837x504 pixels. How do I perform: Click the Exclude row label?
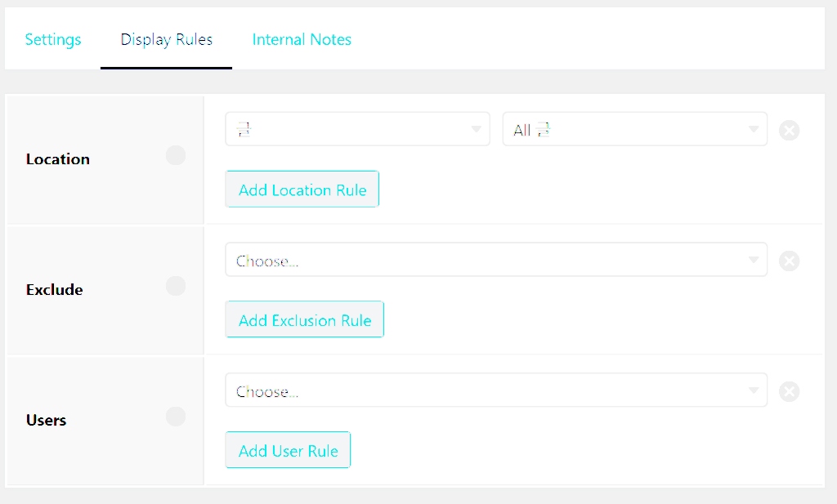coord(55,290)
